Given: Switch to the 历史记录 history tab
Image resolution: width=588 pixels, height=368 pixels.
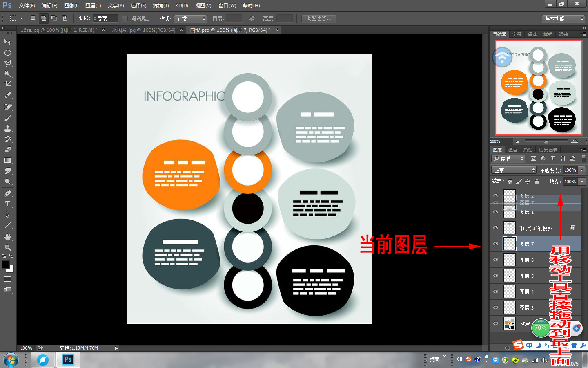Looking at the screenshot, I should click(x=548, y=150).
